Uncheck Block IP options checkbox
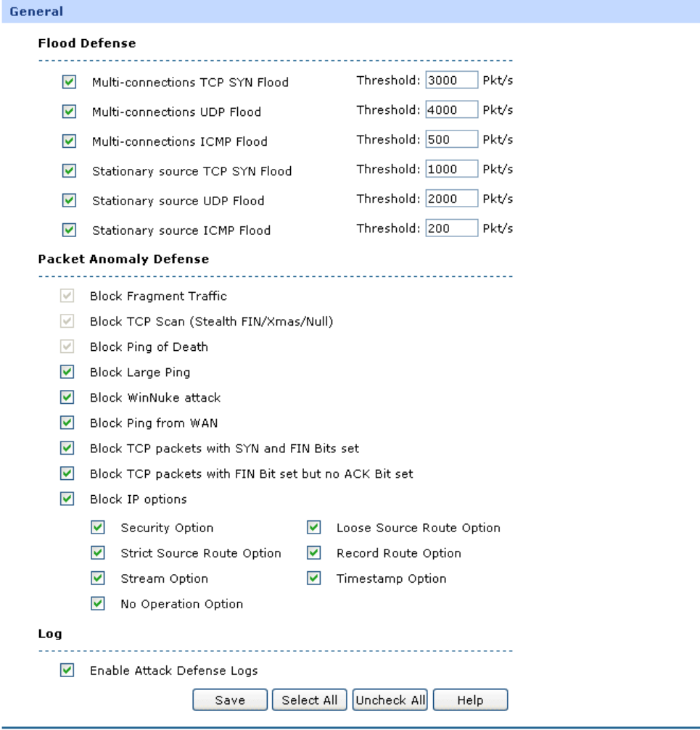The width and height of the screenshot is (700, 730). pyautogui.click(x=67, y=499)
